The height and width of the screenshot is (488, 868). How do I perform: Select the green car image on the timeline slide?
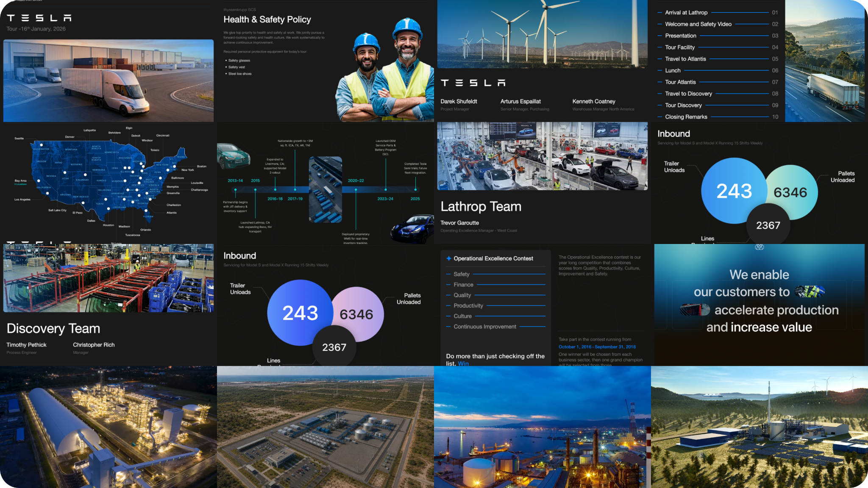[234, 156]
